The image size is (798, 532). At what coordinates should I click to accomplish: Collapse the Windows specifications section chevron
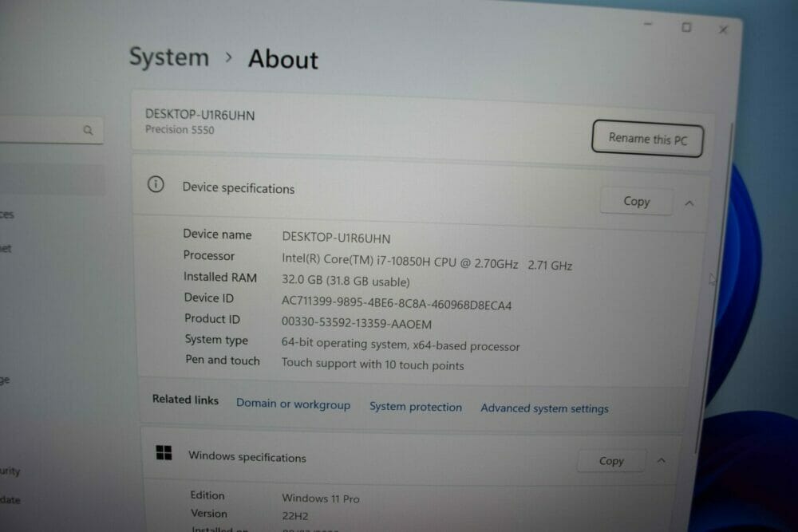661,460
